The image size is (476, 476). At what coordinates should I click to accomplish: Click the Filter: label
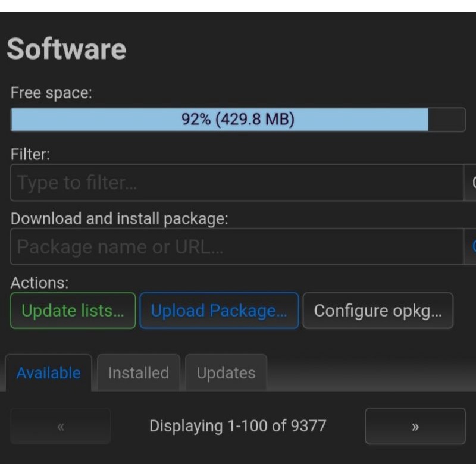30,154
